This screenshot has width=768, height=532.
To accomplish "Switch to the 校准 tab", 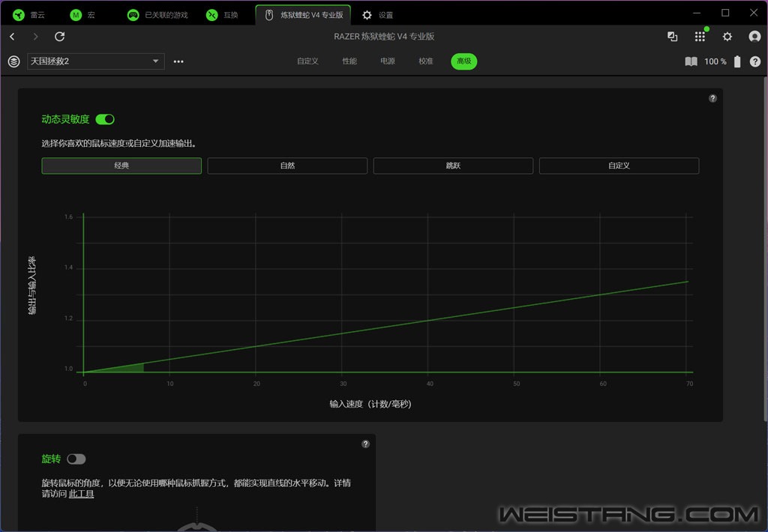I will (x=426, y=61).
